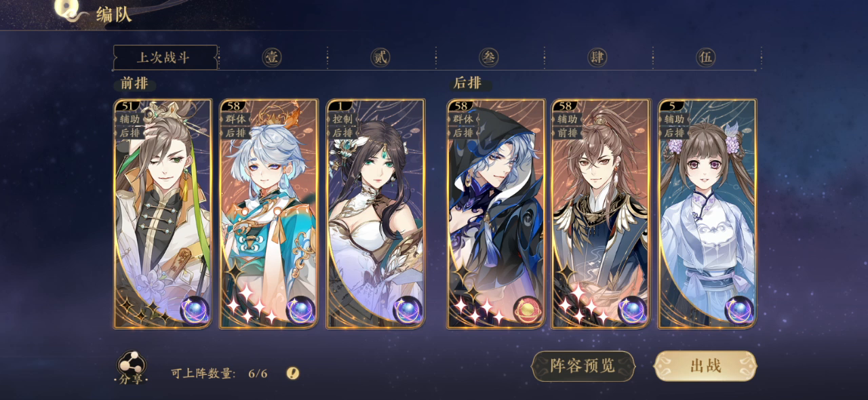Viewport: 868px width, 400px height.
Task: Tap the orb on blue-haired level 58 card
Action: pos(300,310)
